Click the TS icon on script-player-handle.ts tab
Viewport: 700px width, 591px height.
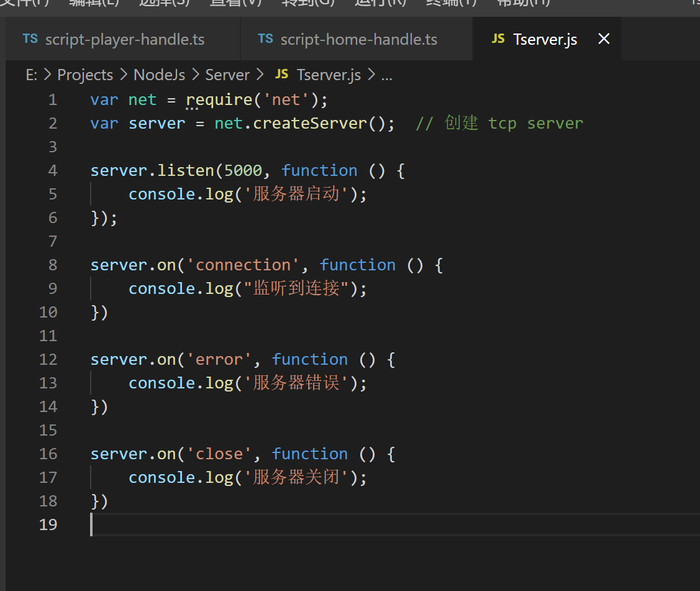point(30,39)
